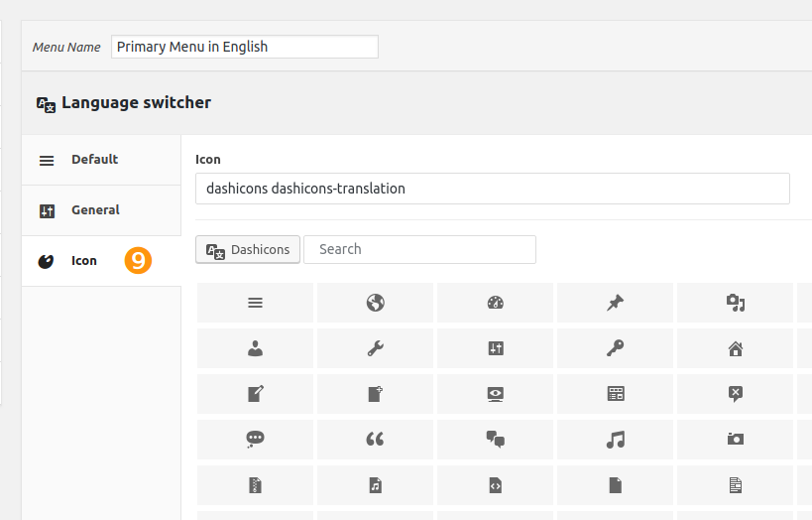Pick the user person icon
The height and width of the screenshot is (520, 812).
pyautogui.click(x=255, y=348)
